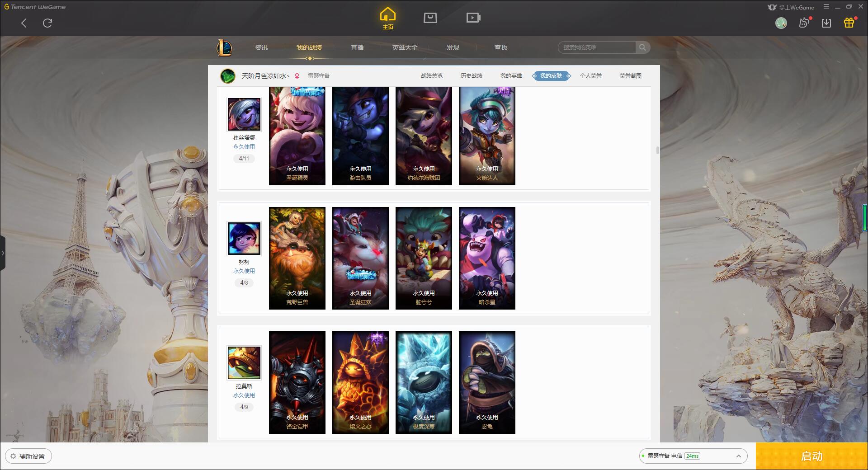Select the 我的英雄 tab
Screen dimensions: 868x470
point(511,76)
